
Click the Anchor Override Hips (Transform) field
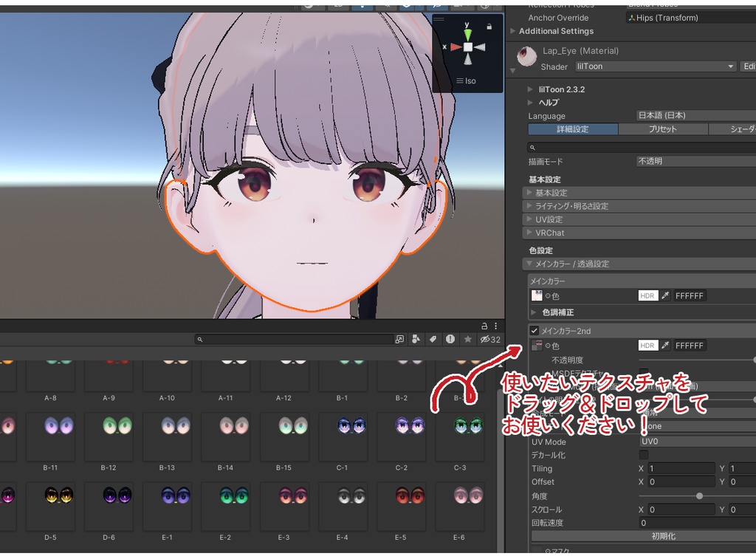[690, 18]
